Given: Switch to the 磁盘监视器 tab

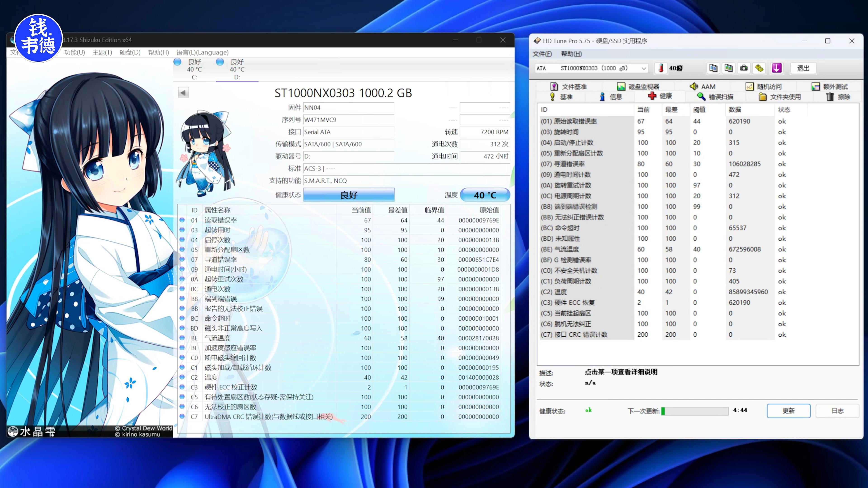Looking at the screenshot, I should (638, 87).
